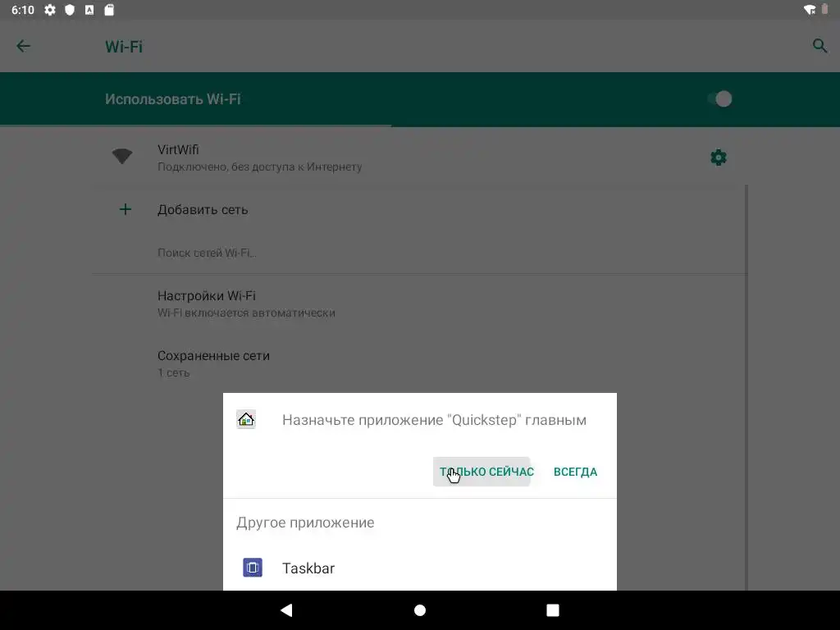
Task: Choose Добавить сеть
Action: click(420, 209)
